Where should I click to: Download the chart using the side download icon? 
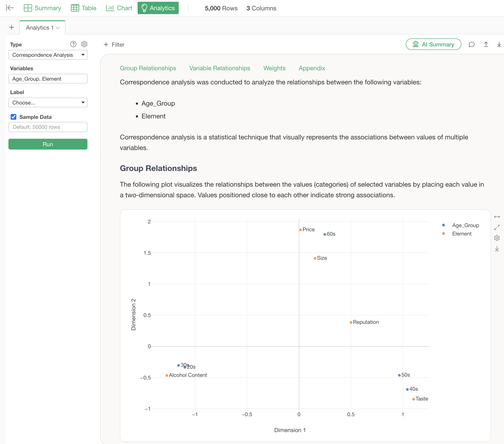(x=497, y=249)
